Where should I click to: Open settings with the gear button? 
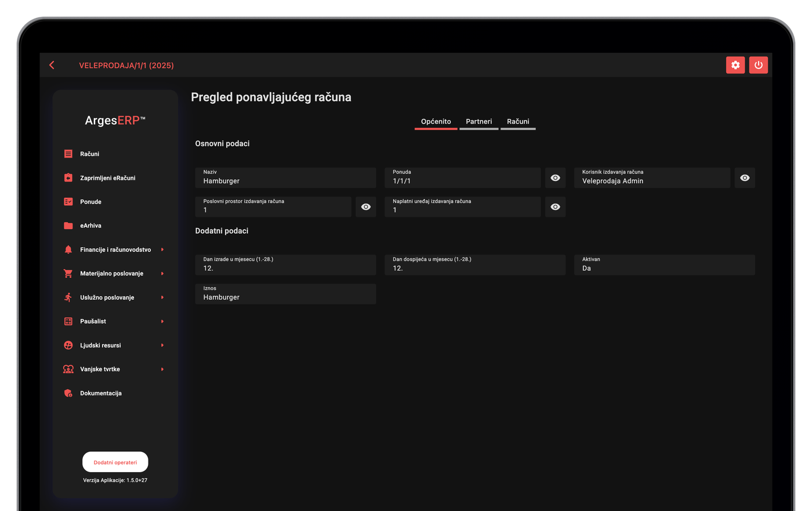735,65
